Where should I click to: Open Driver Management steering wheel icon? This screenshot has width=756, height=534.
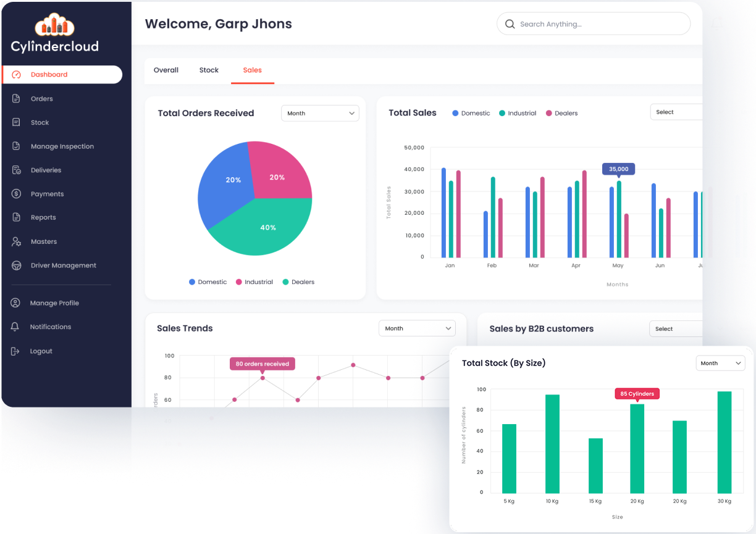(x=17, y=265)
